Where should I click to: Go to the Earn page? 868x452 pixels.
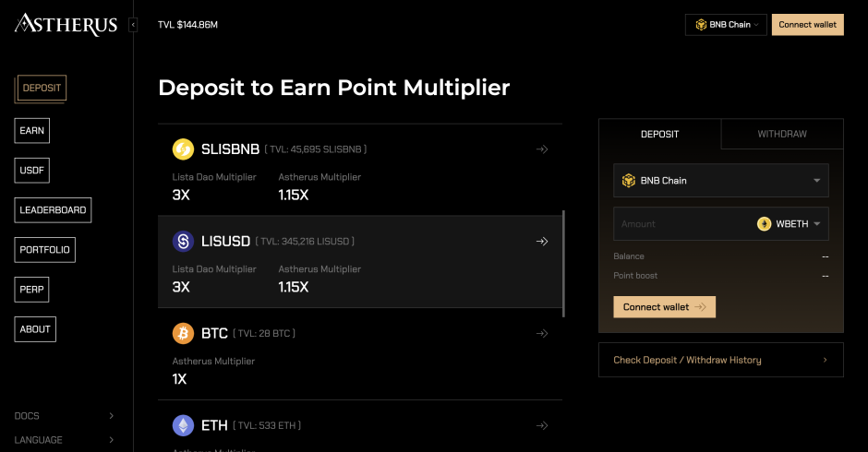point(31,131)
